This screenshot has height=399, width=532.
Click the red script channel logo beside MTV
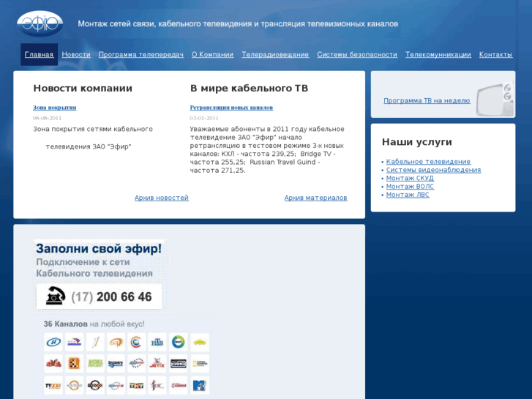(x=178, y=385)
